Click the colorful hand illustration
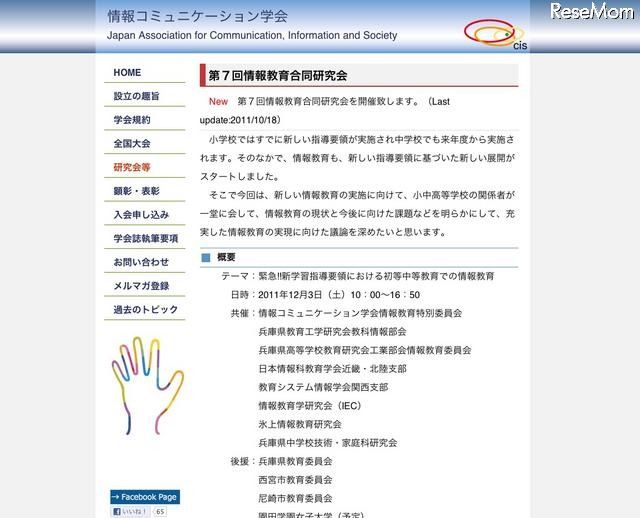Screen dimensions: 640x518 (147, 385)
